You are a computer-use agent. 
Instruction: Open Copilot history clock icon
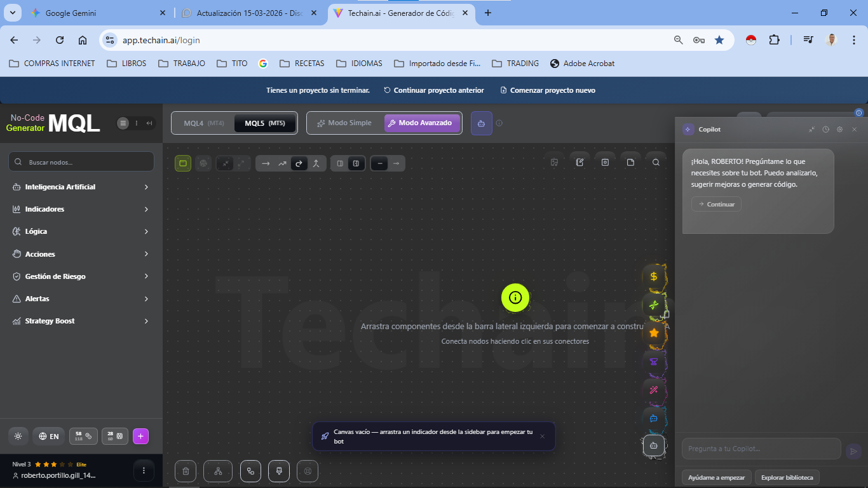825,130
